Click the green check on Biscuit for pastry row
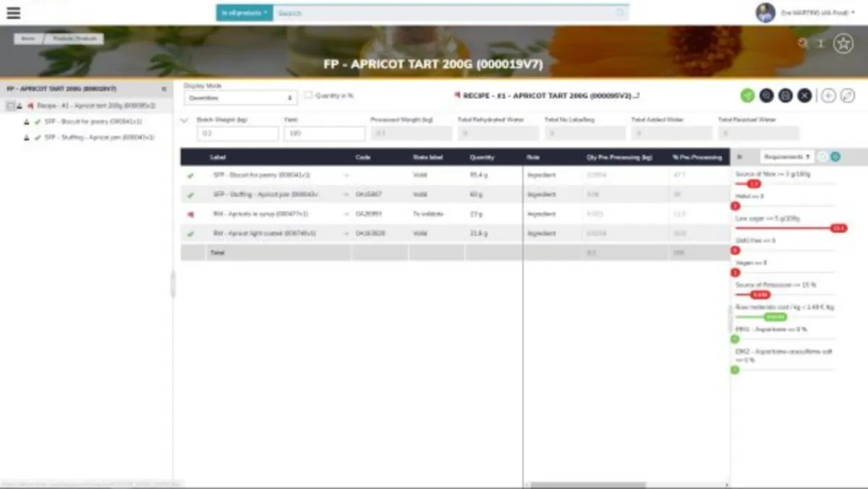 point(190,176)
